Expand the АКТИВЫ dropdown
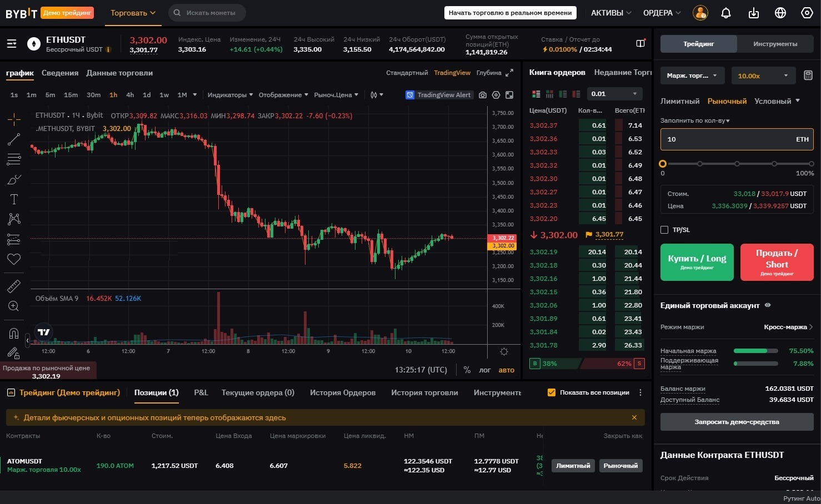The width and height of the screenshot is (821, 504). pyautogui.click(x=611, y=13)
